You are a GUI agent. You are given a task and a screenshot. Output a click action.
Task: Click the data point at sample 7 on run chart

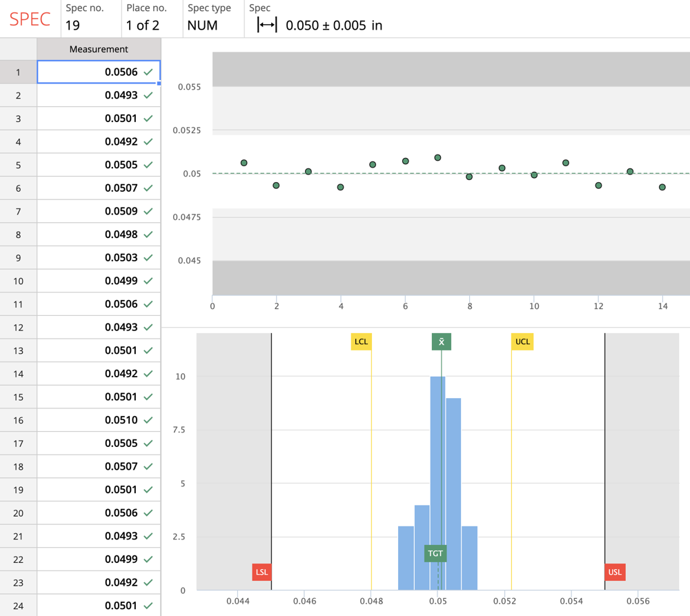437,158
